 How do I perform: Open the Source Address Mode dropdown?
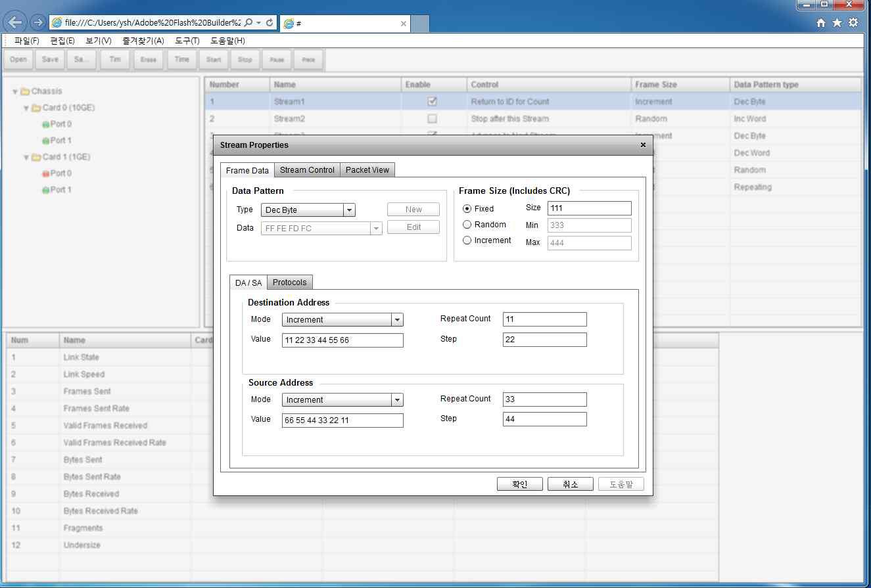(x=397, y=400)
